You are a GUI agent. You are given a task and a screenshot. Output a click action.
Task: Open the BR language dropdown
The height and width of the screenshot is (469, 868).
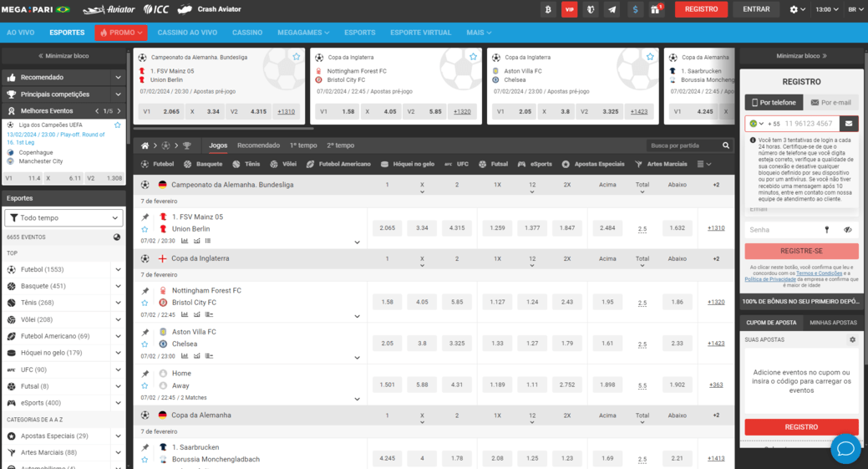tap(855, 9)
